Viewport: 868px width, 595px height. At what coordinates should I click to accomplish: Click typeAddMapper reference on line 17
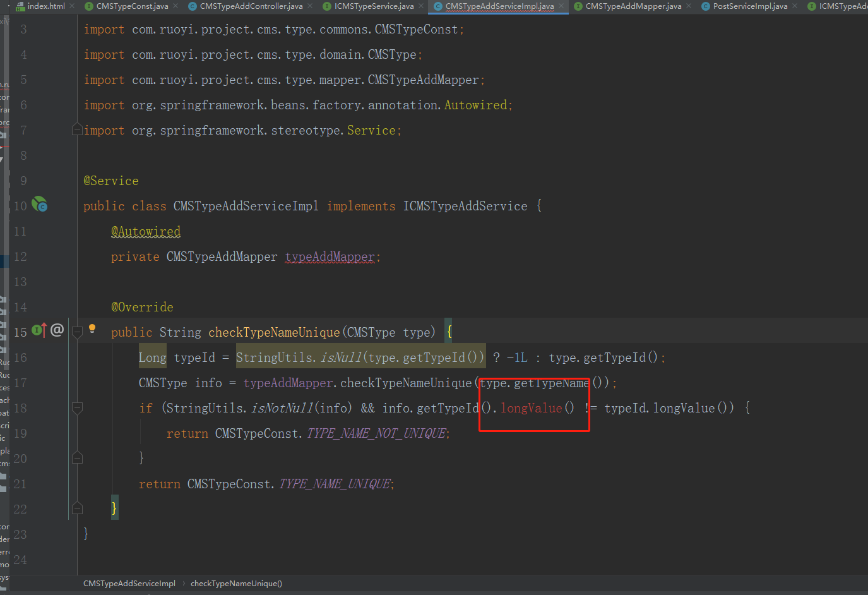288,383
